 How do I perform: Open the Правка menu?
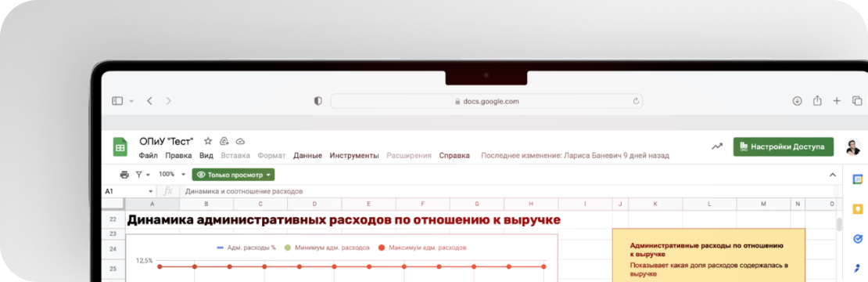[x=178, y=156]
